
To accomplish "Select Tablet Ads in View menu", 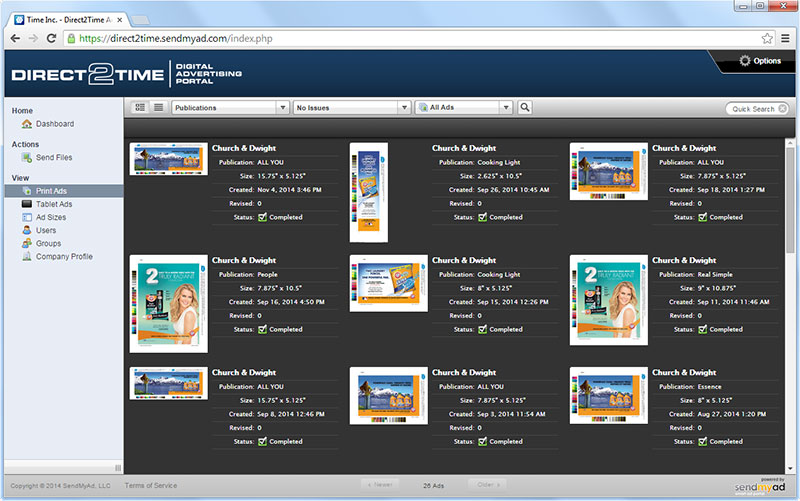I will 53,204.
